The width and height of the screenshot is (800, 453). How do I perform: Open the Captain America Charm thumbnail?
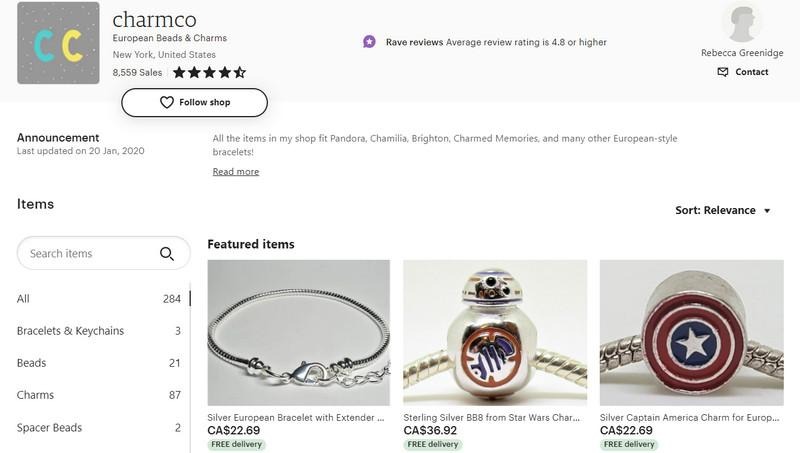691,332
